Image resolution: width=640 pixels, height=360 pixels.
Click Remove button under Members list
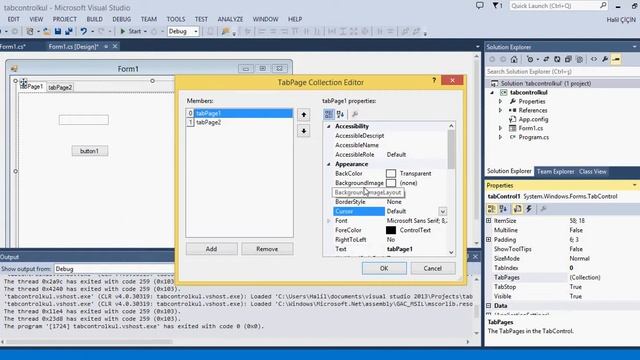(267, 249)
